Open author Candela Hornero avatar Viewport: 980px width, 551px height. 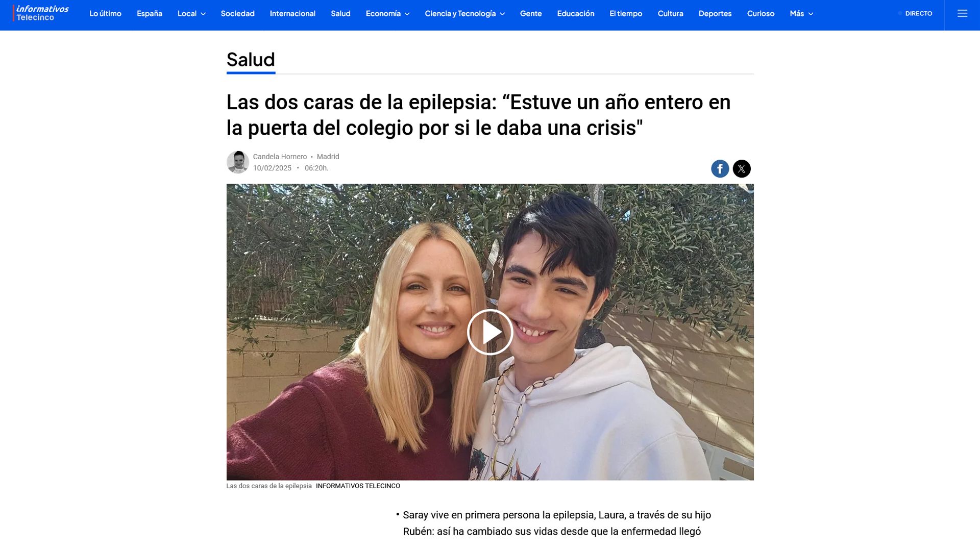pos(237,162)
